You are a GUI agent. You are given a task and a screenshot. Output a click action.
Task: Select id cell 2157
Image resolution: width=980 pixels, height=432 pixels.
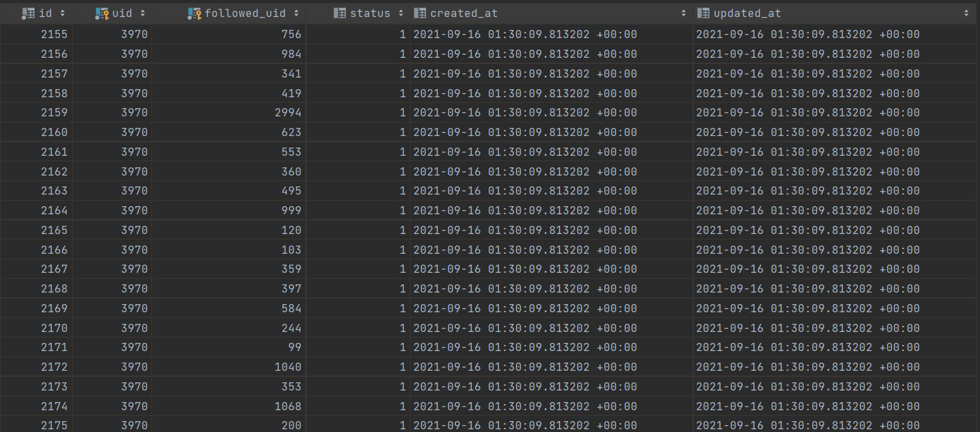click(54, 73)
